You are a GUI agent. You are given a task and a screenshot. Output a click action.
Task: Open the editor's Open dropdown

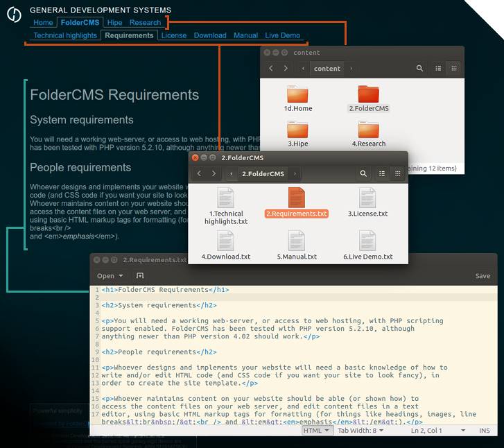[x=110, y=276]
